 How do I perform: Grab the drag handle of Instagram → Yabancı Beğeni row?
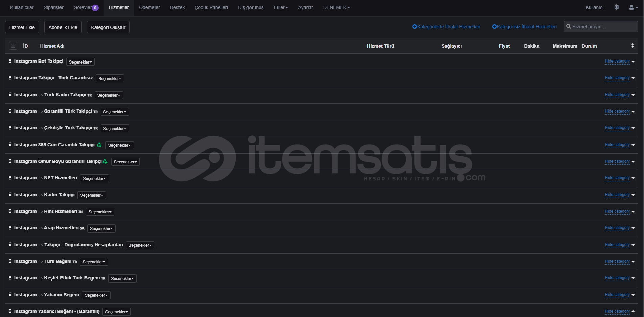click(10, 295)
